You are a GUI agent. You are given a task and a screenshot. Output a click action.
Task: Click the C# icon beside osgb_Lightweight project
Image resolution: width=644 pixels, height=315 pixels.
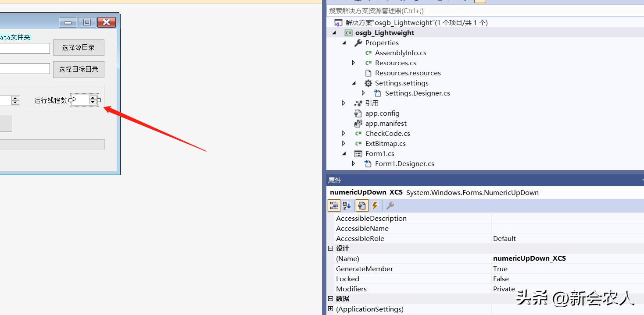(348, 32)
